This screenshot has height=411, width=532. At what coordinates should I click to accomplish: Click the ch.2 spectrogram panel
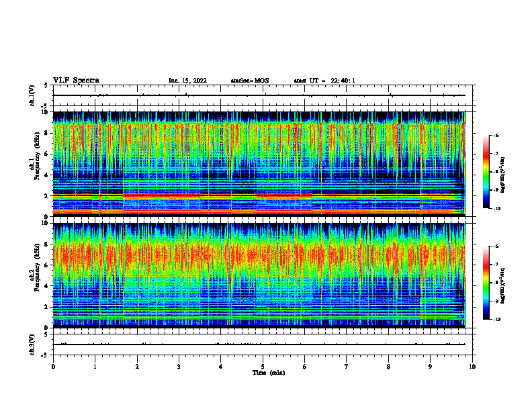pyautogui.click(x=259, y=275)
